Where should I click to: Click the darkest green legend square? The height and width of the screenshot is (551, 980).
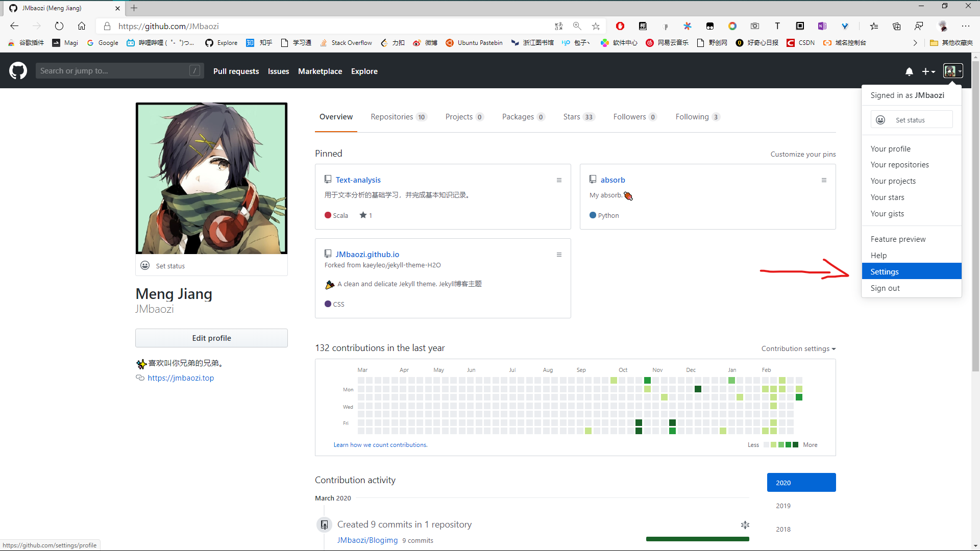pyautogui.click(x=795, y=445)
